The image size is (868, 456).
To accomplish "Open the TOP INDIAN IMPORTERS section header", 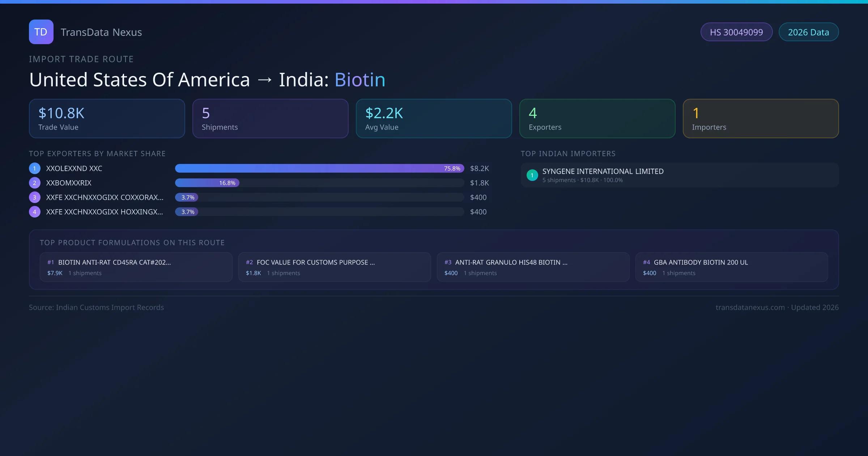I will pyautogui.click(x=568, y=153).
